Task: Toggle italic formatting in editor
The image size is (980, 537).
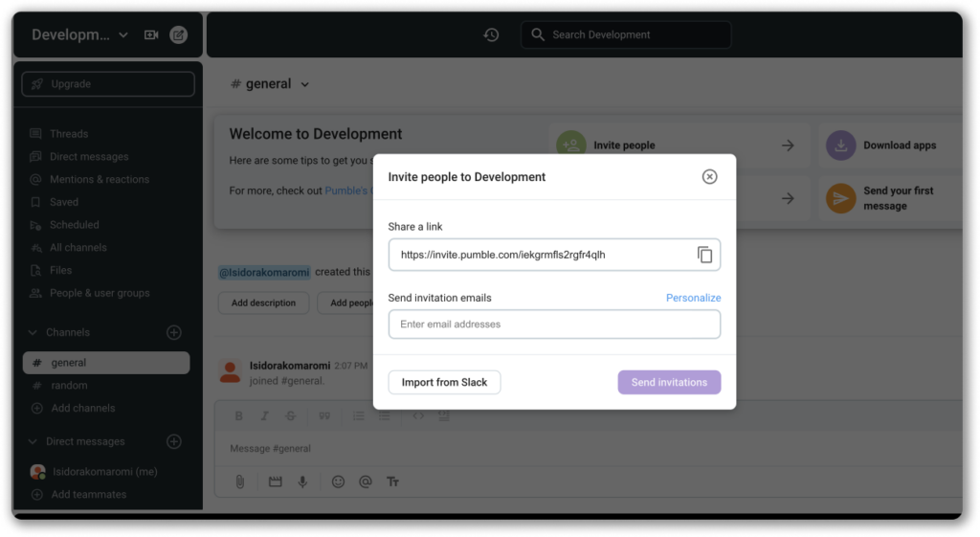Action: click(x=264, y=416)
